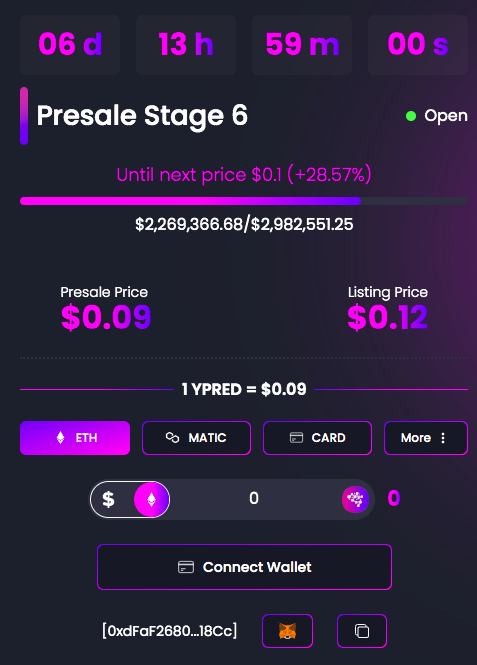Click the Presale Stage 6 heading
477x665 pixels.
click(142, 115)
